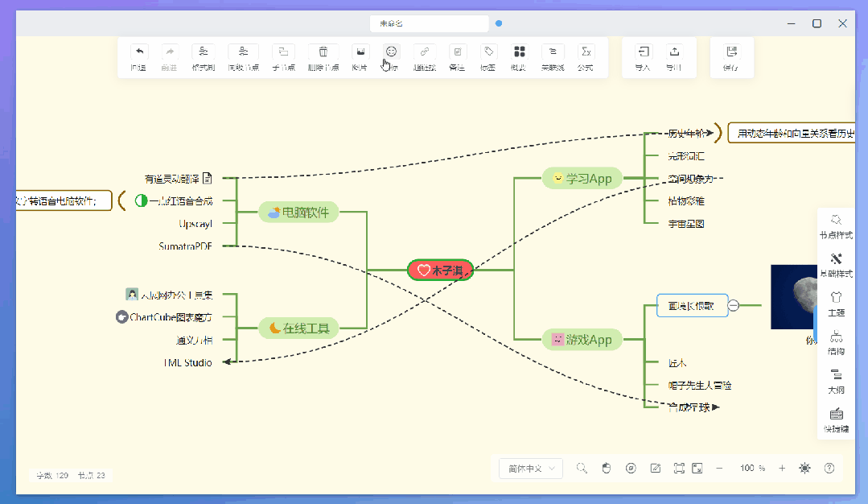This screenshot has height=504, width=868.
Task: Collapse the 画境长恨歌 node
Action: [734, 305]
